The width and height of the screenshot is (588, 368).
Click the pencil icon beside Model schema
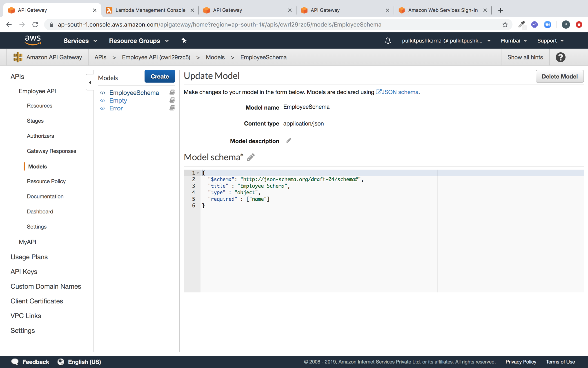pyautogui.click(x=251, y=157)
